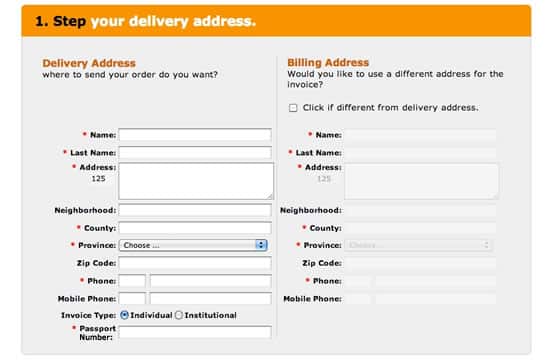
Task: Click the Passport Number field
Action: click(x=195, y=332)
